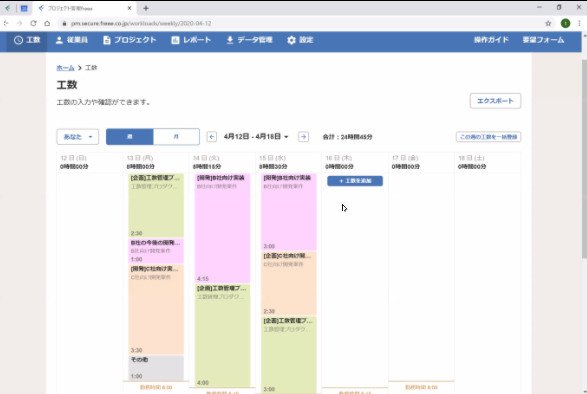587x394 pixels.
Task: Open Monday's green 2:30 workload block
Action: (x=156, y=205)
